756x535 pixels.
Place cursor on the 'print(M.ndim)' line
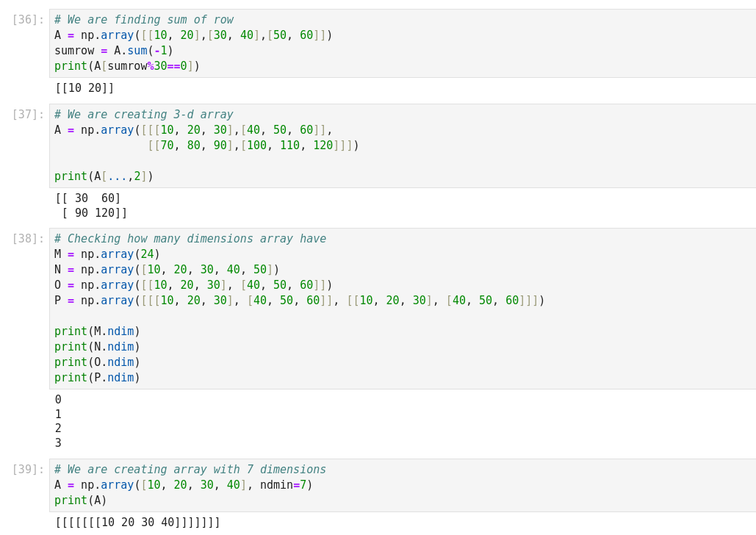pos(97,331)
